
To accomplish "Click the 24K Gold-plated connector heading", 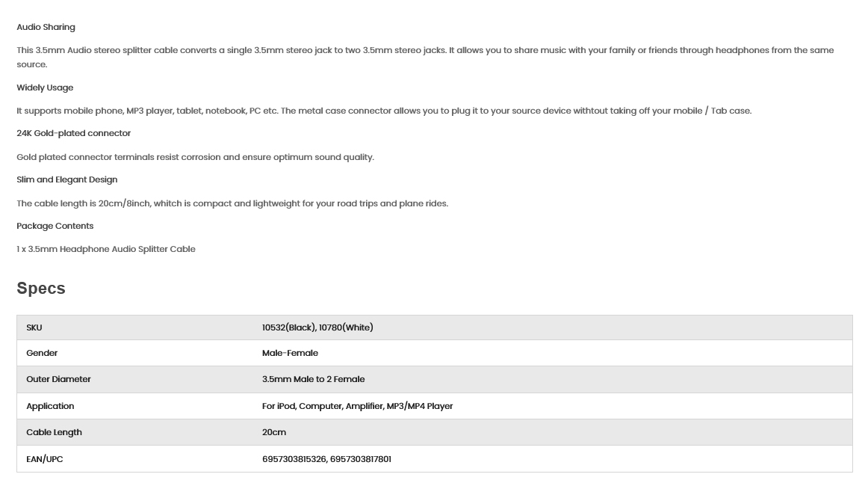I will point(74,133).
